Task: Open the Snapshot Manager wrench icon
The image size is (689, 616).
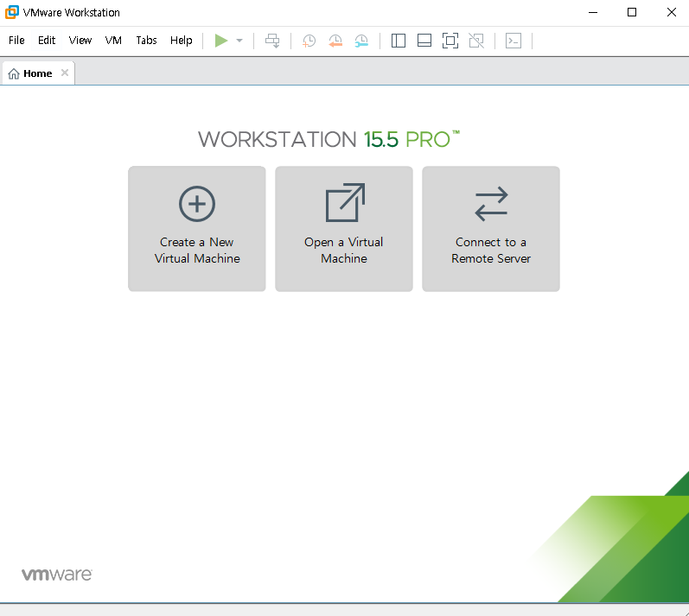Action: [361, 41]
